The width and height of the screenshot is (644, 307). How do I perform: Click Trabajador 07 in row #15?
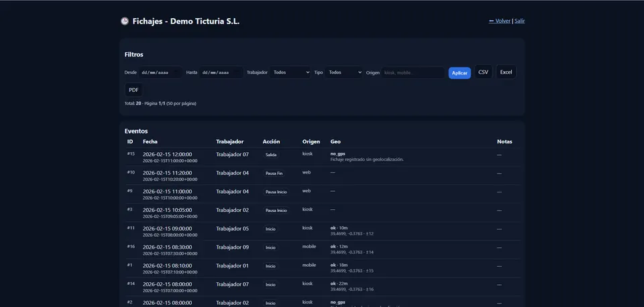click(x=233, y=154)
